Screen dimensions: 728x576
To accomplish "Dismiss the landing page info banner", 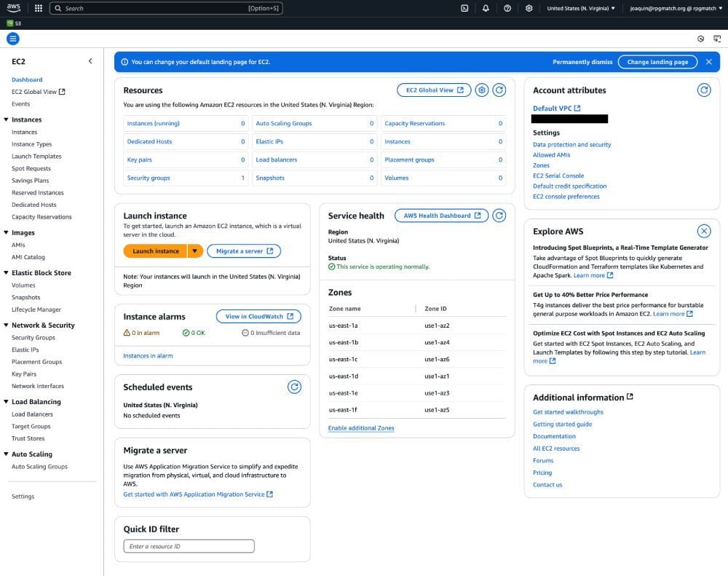I will click(708, 62).
